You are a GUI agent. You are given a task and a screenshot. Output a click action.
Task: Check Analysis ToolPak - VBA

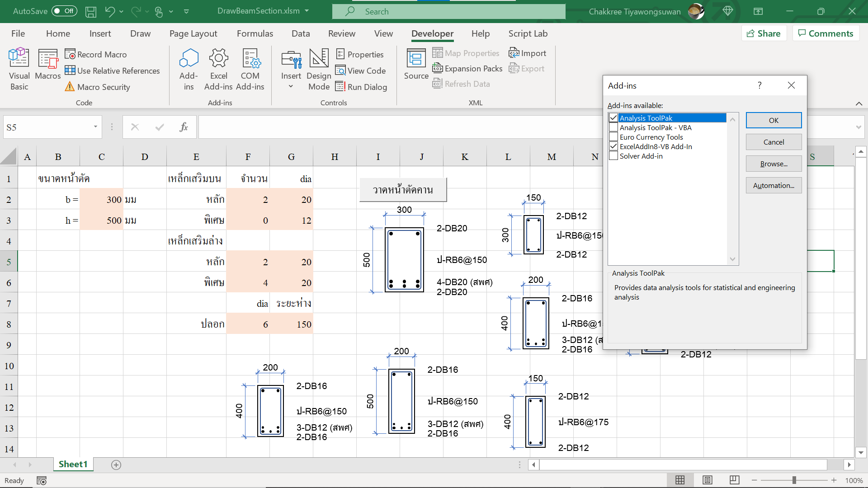tap(613, 127)
